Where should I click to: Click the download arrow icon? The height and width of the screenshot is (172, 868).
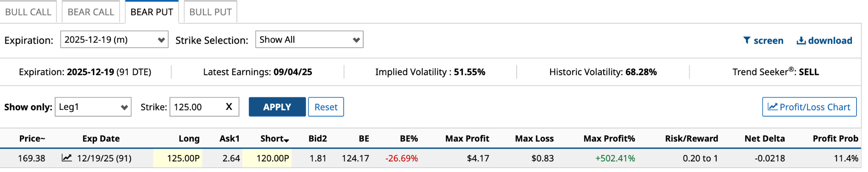click(801, 41)
